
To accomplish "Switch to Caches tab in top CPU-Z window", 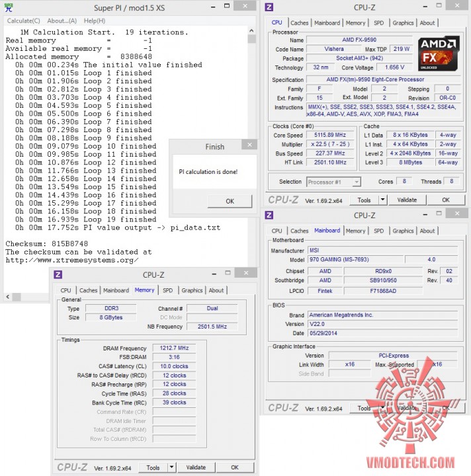I will [299, 22].
